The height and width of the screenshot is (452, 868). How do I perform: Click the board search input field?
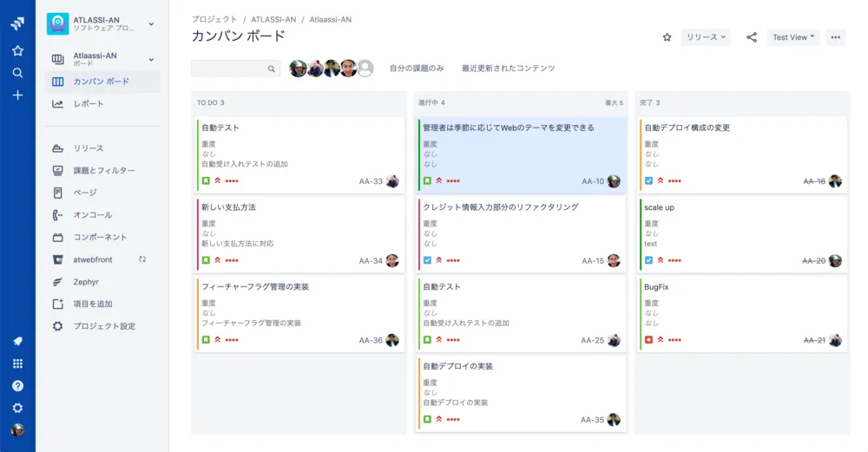[229, 69]
